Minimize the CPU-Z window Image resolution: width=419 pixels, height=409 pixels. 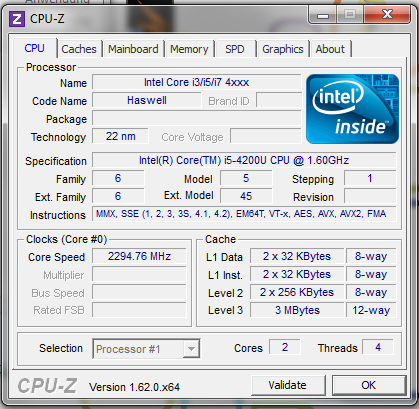pos(323,15)
